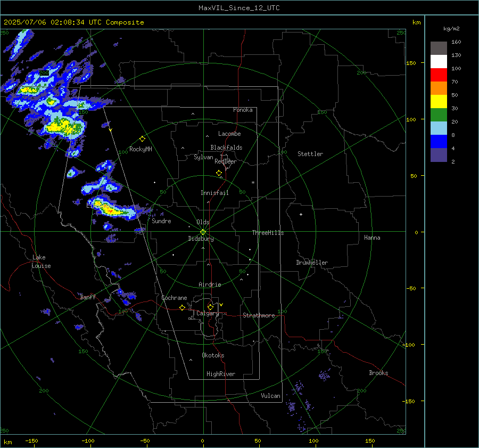Image resolution: width=479 pixels, height=448 pixels.
Task: Click the radar site diamond at Didsbury center
Action: click(203, 232)
